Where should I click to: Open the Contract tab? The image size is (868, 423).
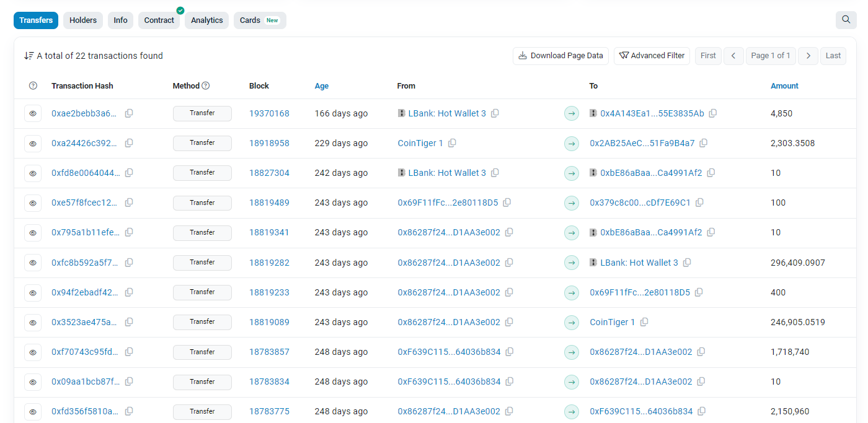coord(159,20)
